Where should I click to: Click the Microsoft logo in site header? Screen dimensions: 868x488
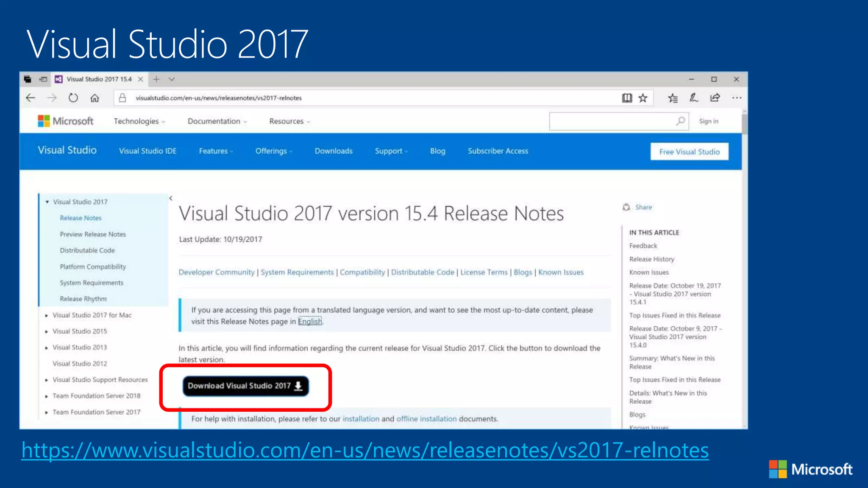(x=65, y=121)
